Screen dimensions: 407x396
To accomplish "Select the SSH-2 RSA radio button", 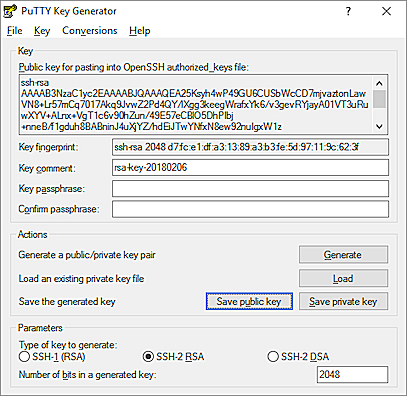I will tap(173, 357).
